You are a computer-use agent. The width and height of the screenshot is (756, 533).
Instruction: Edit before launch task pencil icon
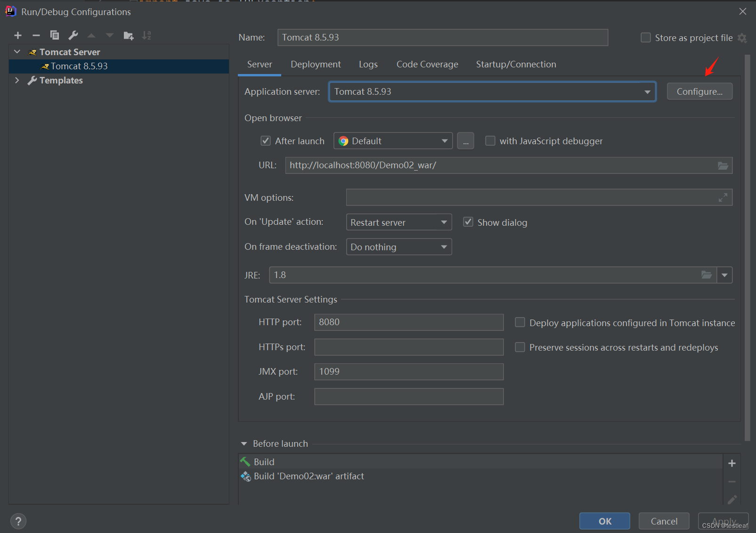pyautogui.click(x=732, y=500)
